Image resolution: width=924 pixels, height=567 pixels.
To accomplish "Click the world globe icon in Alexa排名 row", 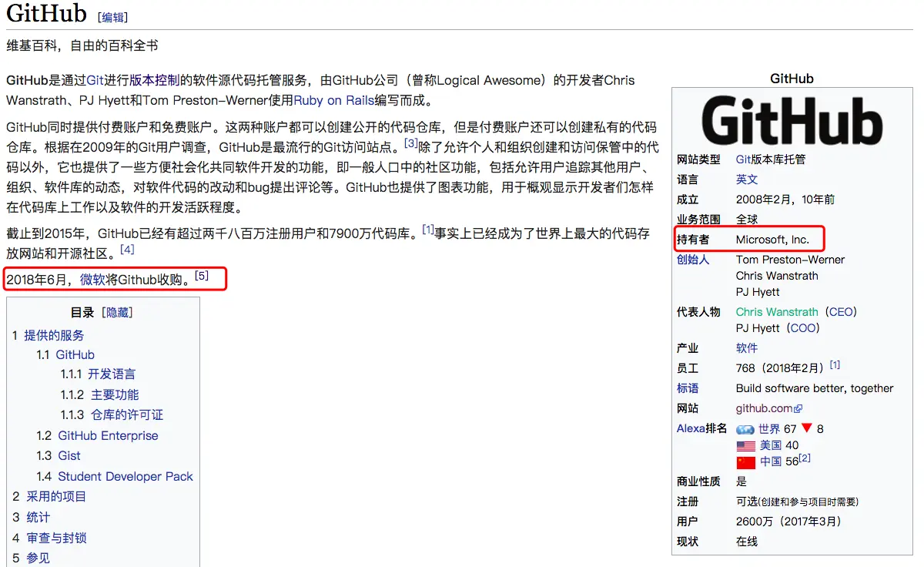I will click(x=744, y=428).
